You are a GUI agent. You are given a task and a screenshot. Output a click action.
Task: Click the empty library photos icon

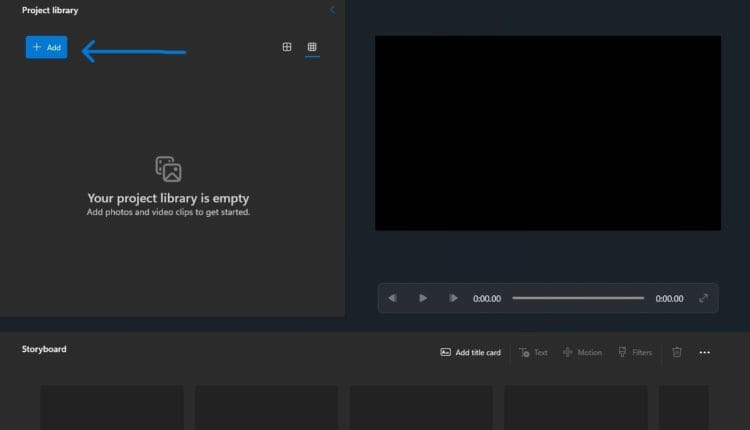(x=168, y=169)
